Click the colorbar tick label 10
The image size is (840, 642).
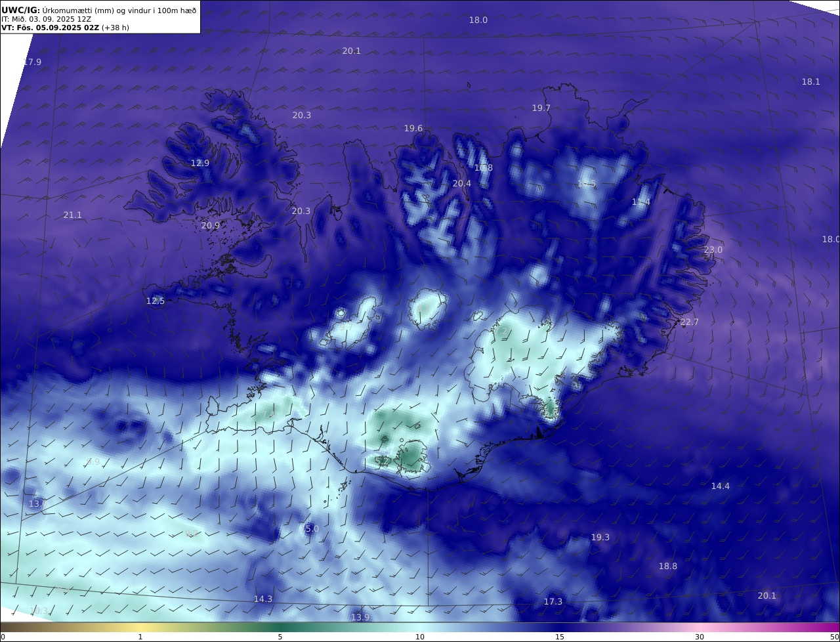[420, 637]
